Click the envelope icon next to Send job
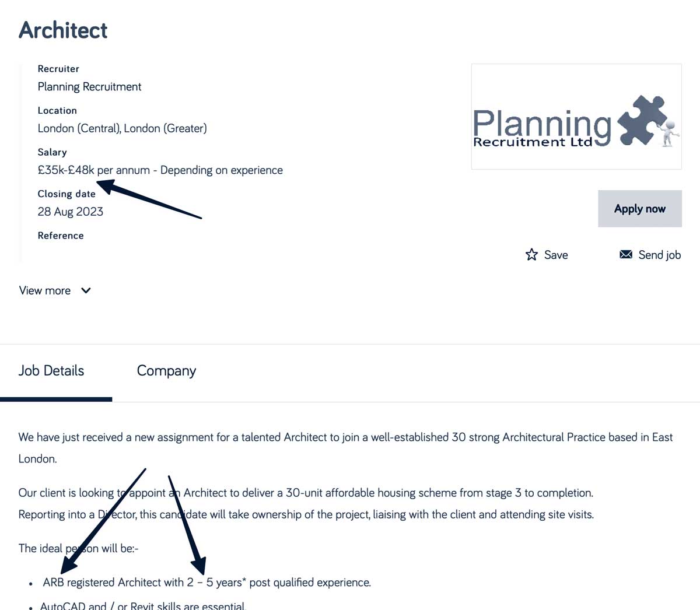The height and width of the screenshot is (610, 700). point(625,254)
